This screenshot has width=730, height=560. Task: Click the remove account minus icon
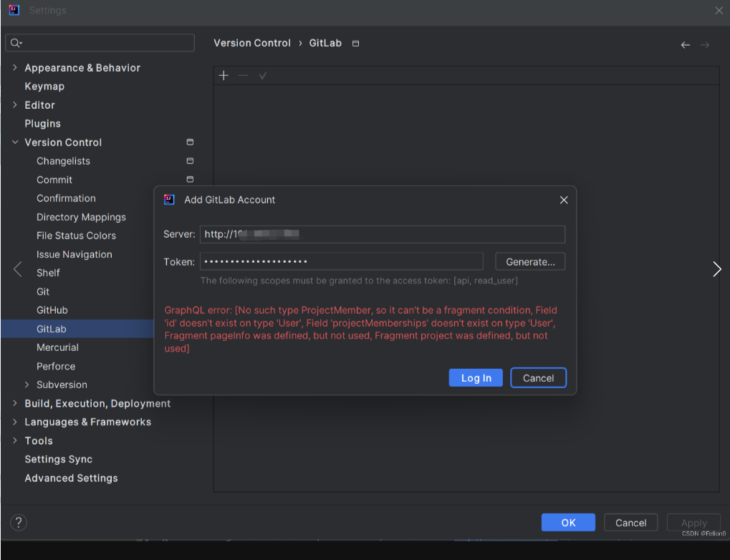(x=243, y=75)
